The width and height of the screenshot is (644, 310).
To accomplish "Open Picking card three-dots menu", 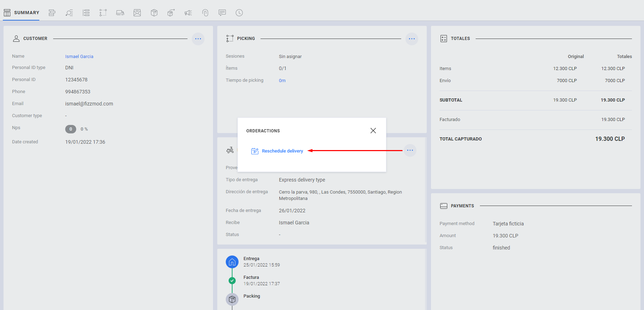I will [412, 39].
